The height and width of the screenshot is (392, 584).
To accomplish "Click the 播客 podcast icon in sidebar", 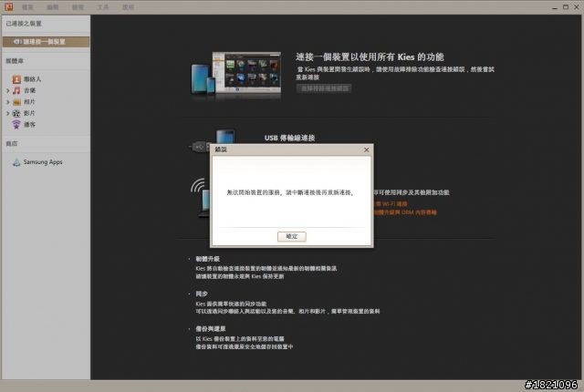I will (x=16, y=125).
